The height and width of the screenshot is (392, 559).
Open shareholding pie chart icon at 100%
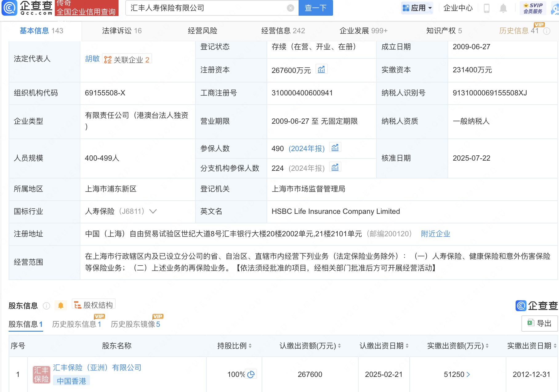251,374
